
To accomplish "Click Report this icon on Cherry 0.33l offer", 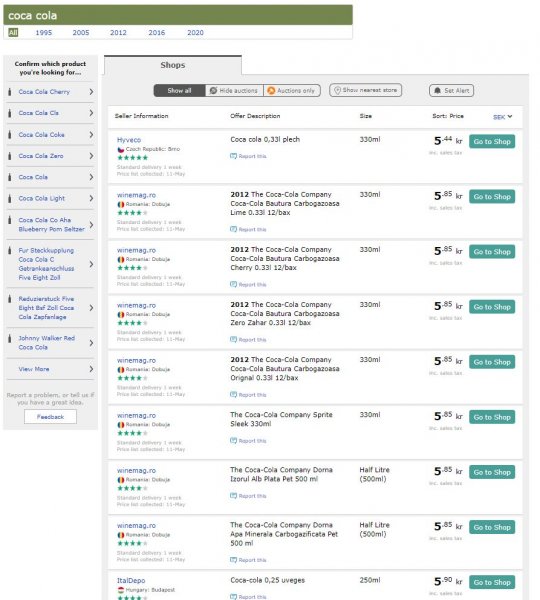I will point(233,284).
